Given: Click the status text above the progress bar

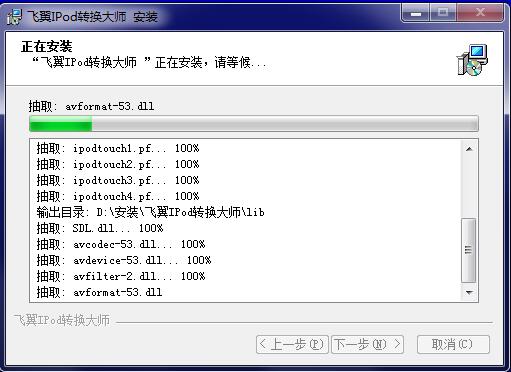Looking at the screenshot, I should pos(91,106).
